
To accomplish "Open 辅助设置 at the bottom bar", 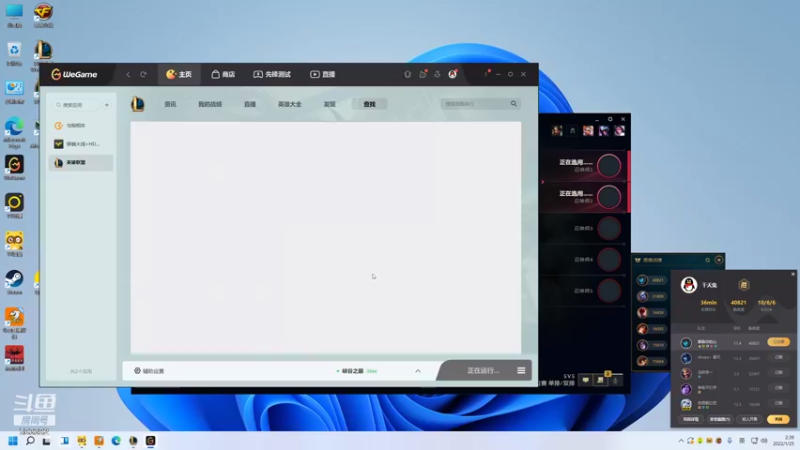I will point(149,371).
